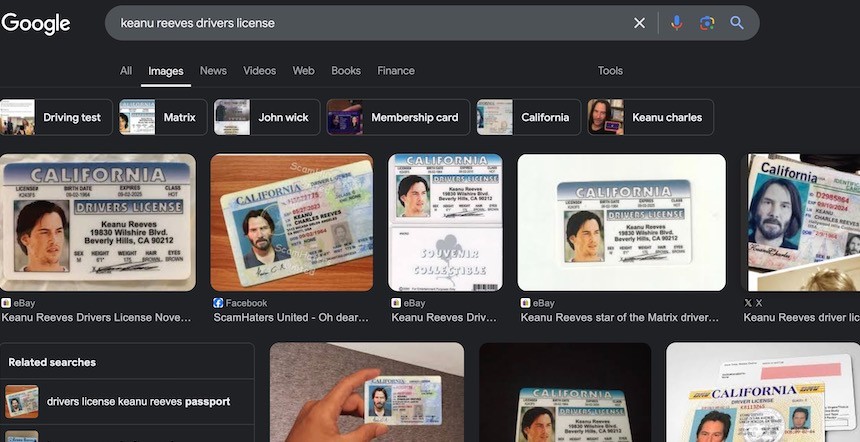Click 'Keanu Reeves driver lic' X title
Screen dimensions: 860x442
click(x=802, y=318)
